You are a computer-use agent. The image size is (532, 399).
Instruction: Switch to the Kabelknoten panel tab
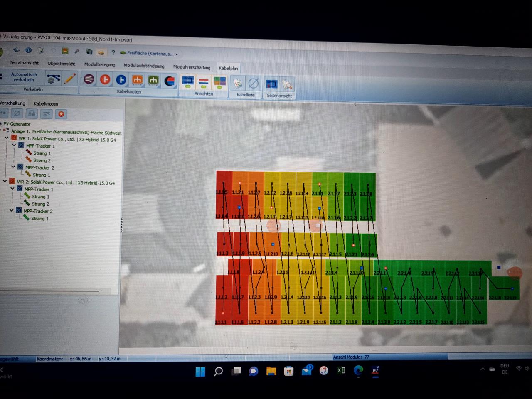[46, 104]
